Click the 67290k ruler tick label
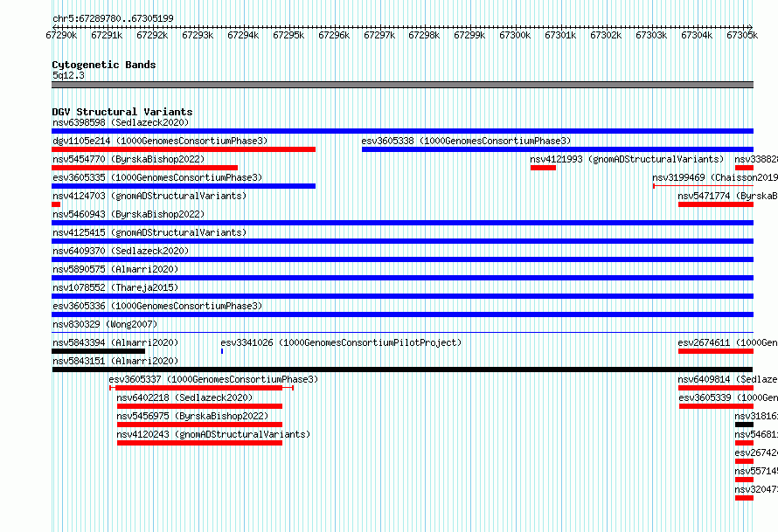This screenshot has height=532, width=778. (61, 35)
